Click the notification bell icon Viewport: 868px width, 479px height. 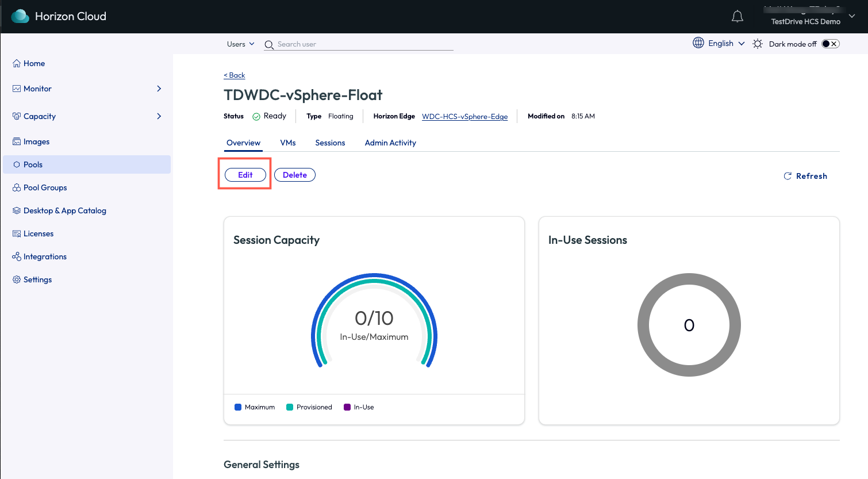(737, 17)
